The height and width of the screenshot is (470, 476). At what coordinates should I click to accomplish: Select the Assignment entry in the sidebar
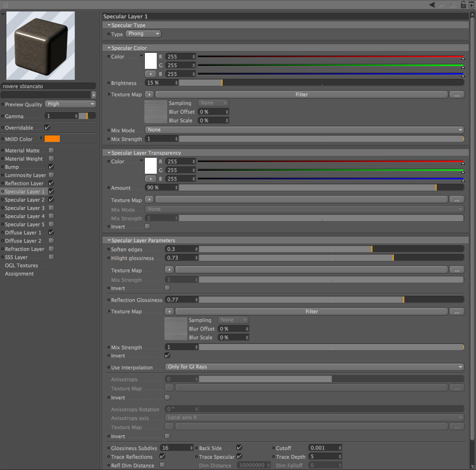[x=19, y=274]
